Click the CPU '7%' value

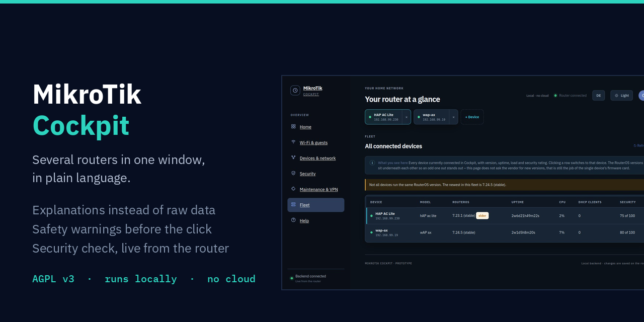click(561, 232)
